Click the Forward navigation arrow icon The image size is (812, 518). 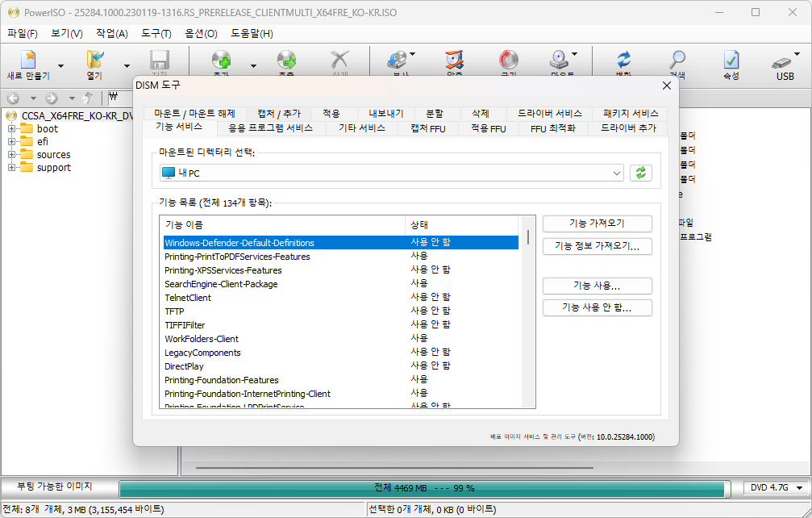point(52,98)
